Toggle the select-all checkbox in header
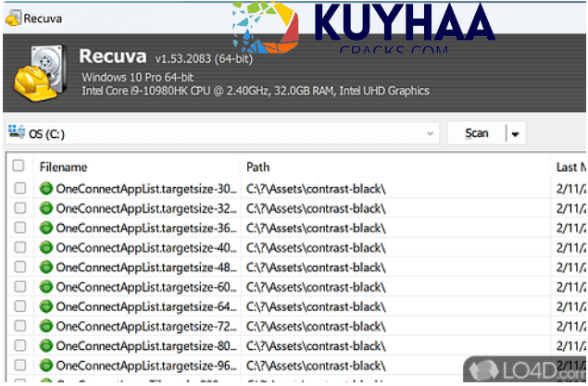588x386 pixels. 19,166
